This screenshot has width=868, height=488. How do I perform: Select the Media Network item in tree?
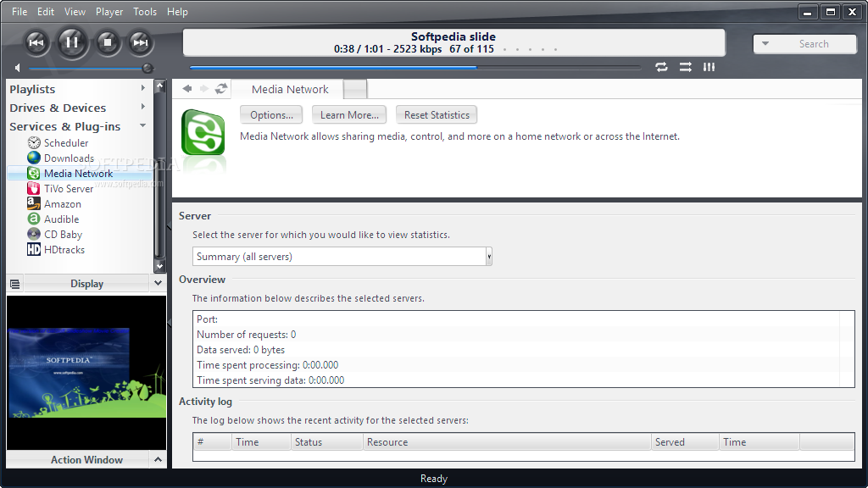pyautogui.click(x=78, y=173)
